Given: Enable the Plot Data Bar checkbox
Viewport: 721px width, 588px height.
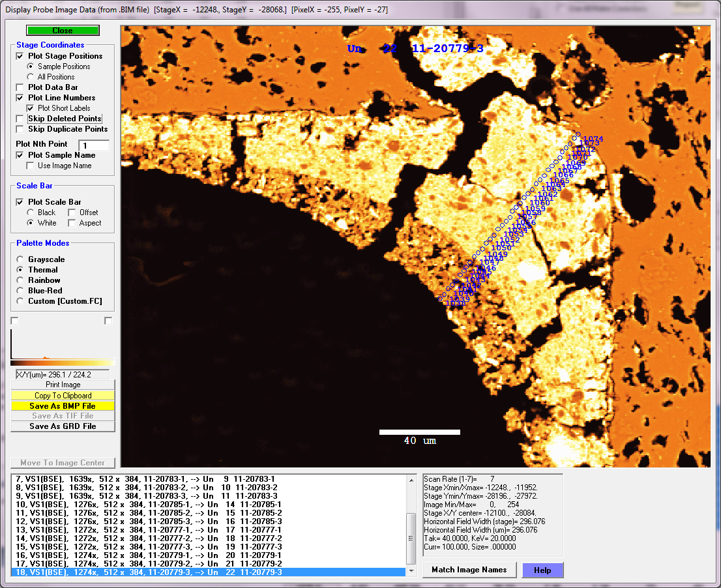Looking at the screenshot, I should pos(20,87).
